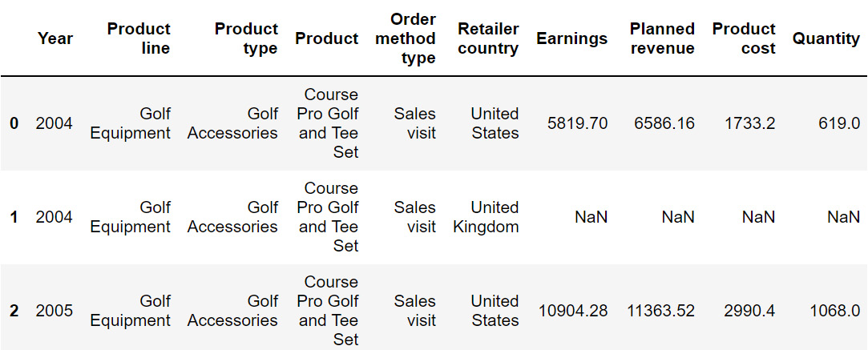
Task: Select the United Kingdom cell
Action: (x=486, y=217)
